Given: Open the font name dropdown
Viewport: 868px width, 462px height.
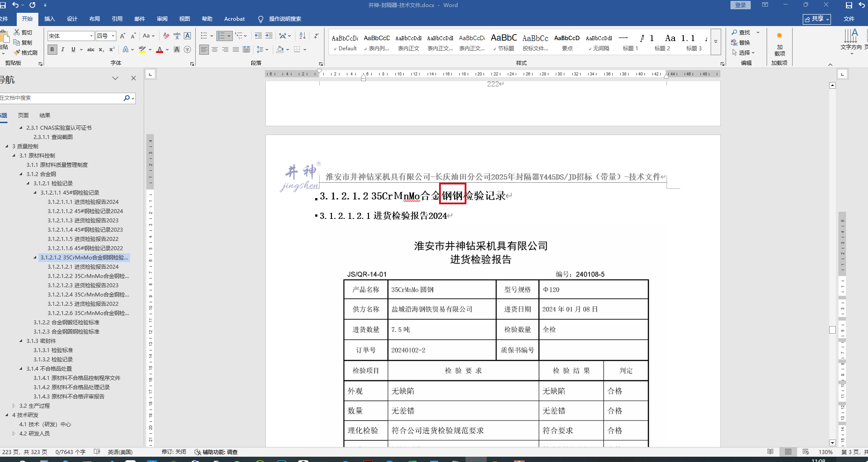Looking at the screenshot, I should coord(91,36).
